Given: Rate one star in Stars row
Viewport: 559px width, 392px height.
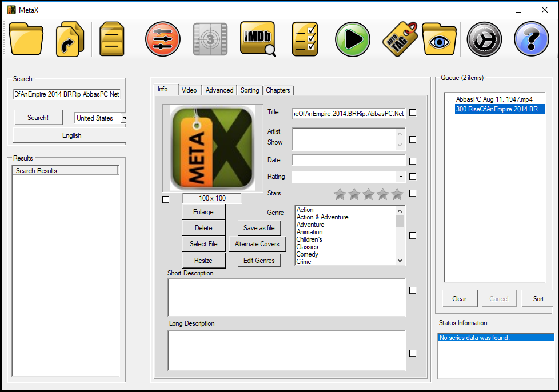Looking at the screenshot, I should 340,194.
